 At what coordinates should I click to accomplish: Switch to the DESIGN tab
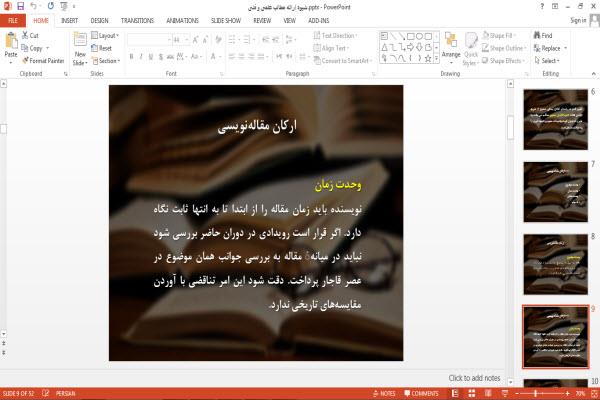click(x=99, y=21)
